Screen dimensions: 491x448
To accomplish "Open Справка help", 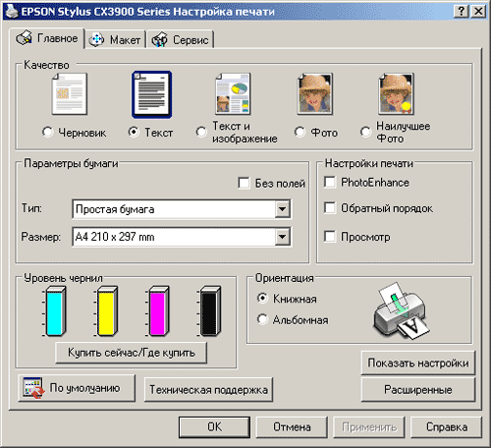I will coord(447,427).
